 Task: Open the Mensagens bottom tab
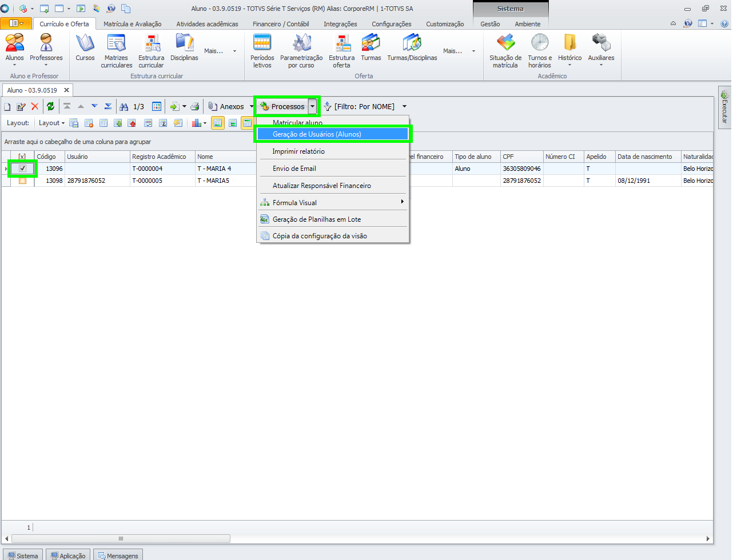[x=118, y=555]
